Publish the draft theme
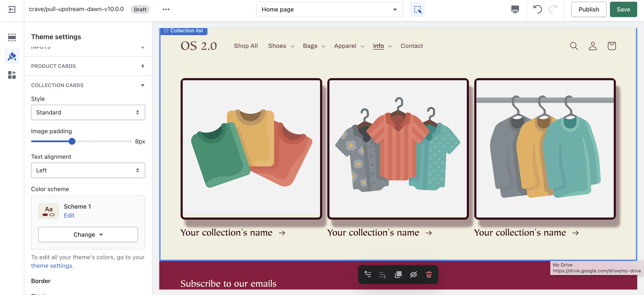 point(588,9)
